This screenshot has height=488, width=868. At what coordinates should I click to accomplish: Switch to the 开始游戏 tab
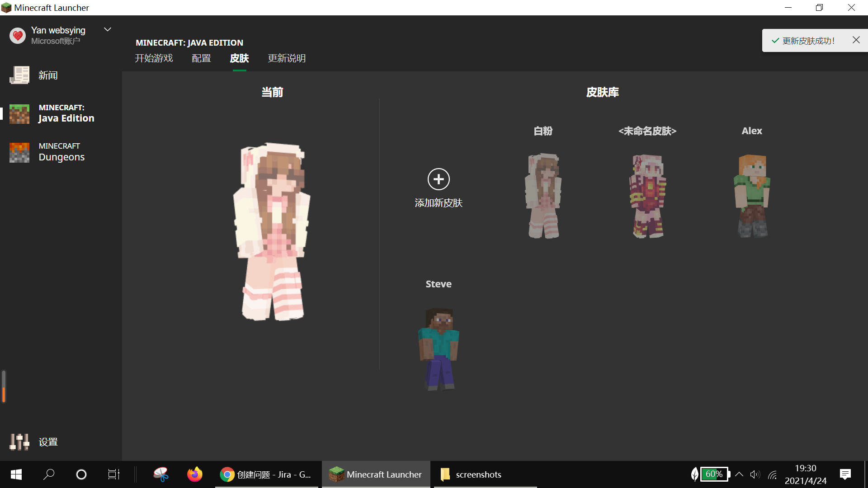coord(154,58)
